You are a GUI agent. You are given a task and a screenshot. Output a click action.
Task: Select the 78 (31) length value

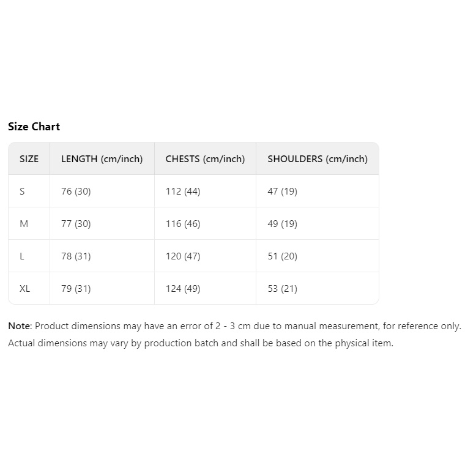[x=76, y=256]
